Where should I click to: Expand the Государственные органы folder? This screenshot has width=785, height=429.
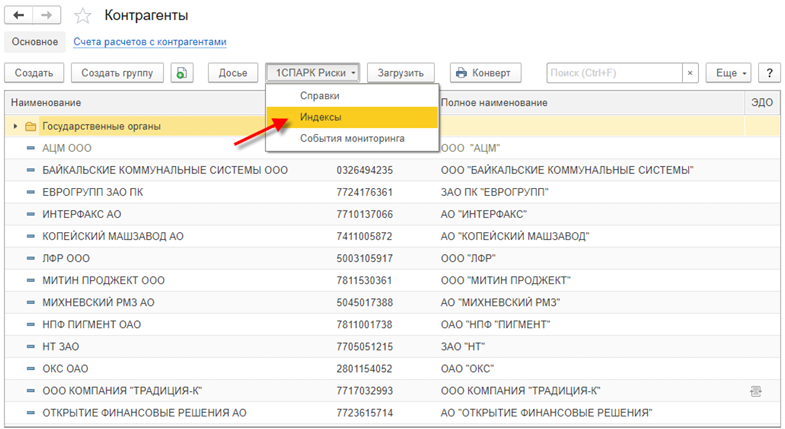tap(15, 127)
